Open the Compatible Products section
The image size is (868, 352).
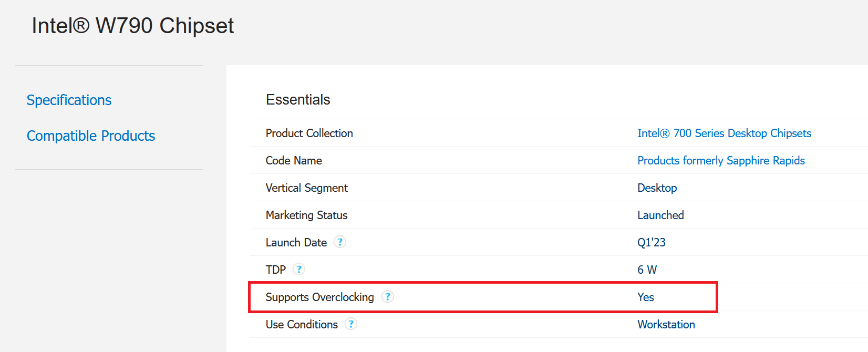(x=91, y=136)
